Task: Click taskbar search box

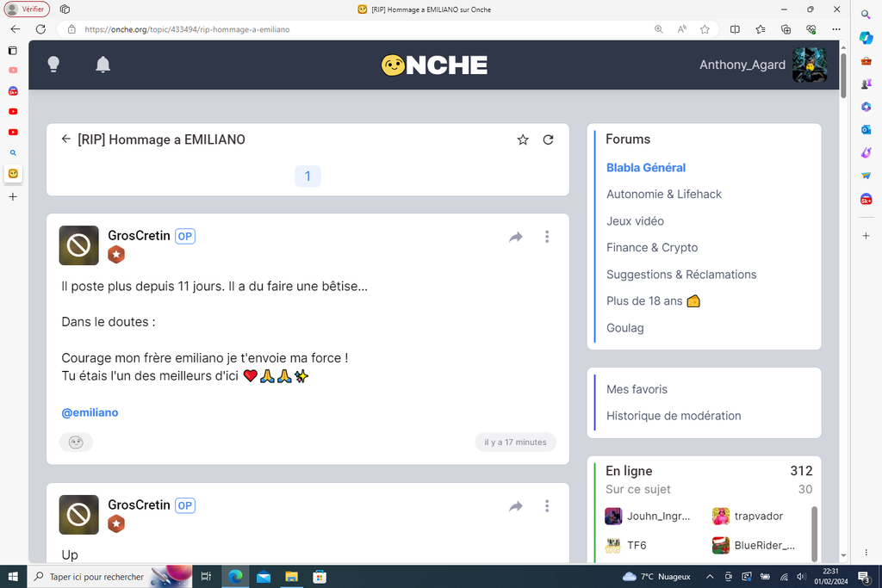Action: point(109,577)
